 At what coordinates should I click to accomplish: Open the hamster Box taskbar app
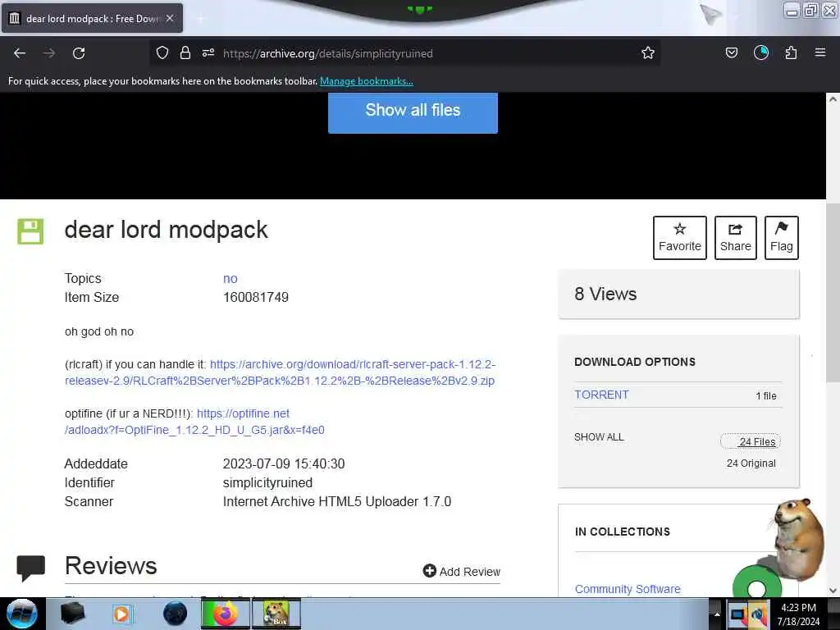click(276, 614)
